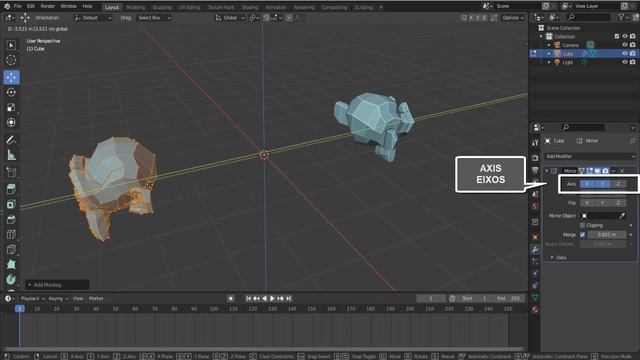Expand the Data subpanel of the Mirror modifier
This screenshot has width=640, height=360.
(x=552, y=258)
